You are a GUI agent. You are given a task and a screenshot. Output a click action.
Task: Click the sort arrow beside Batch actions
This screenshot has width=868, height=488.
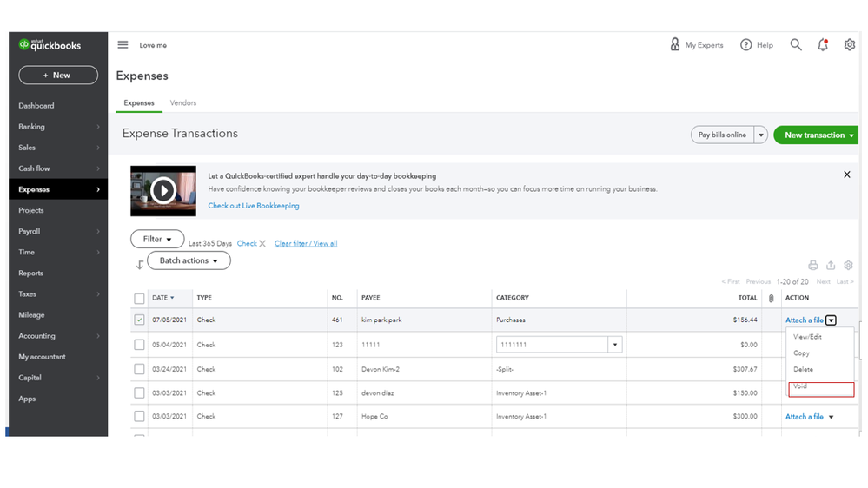[x=140, y=265]
